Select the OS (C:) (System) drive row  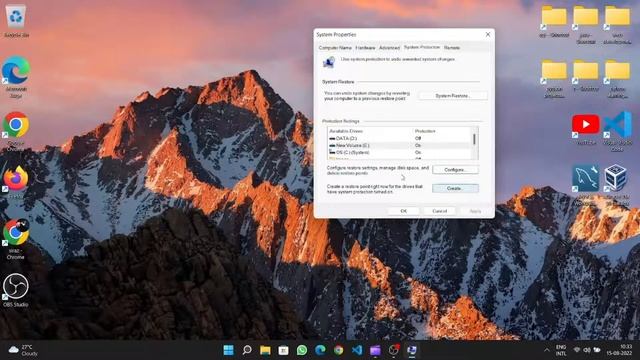[x=399, y=152]
